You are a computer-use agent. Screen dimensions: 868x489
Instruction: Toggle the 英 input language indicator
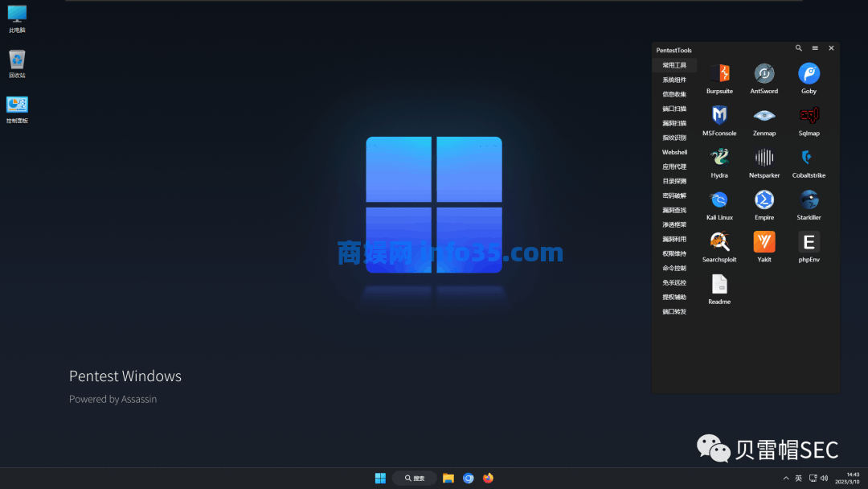pos(799,477)
